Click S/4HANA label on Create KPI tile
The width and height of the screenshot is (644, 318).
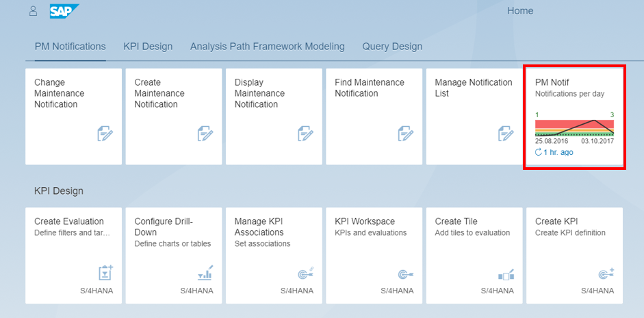(x=597, y=291)
